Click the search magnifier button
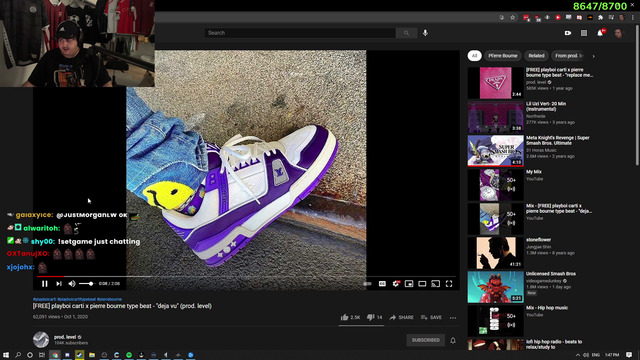Image resolution: width=640 pixels, height=360 pixels. point(406,33)
